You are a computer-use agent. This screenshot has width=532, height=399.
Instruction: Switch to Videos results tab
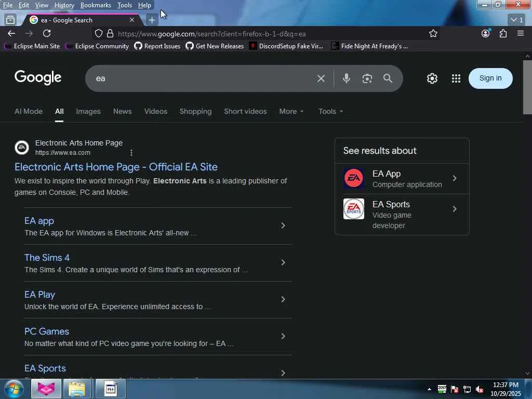pos(156,111)
